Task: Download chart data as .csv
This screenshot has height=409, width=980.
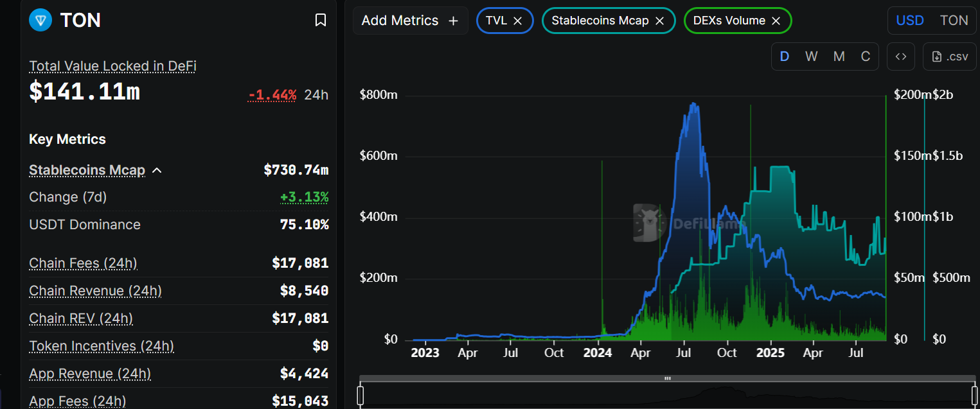Action: (x=950, y=57)
